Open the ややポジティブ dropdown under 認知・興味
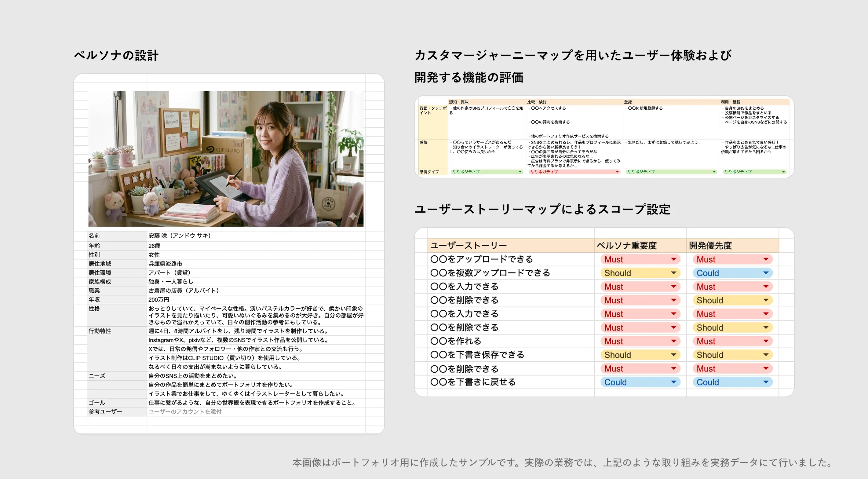Viewport: 868px width, 479px height. (487, 172)
